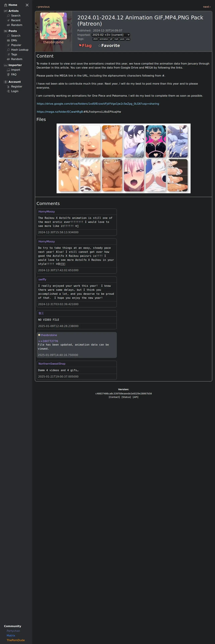Select the 2024 tag
215x644 pixels.
click(95, 39)
